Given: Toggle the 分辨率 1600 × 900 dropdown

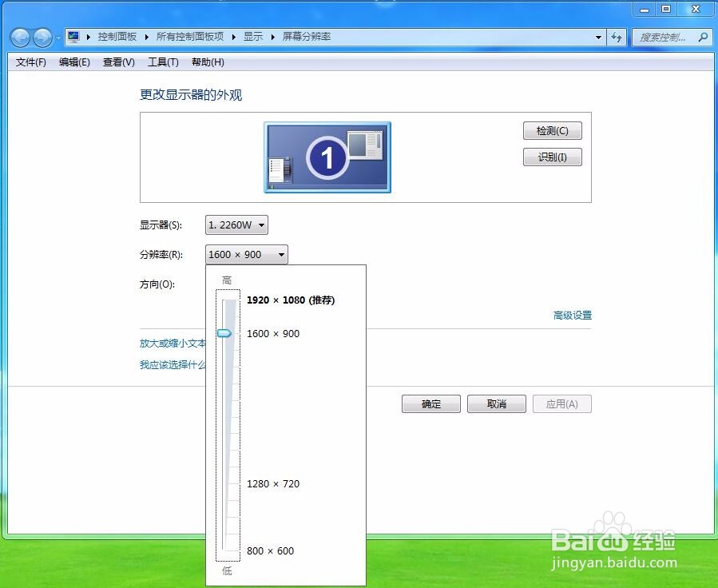Looking at the screenshot, I should coord(246,255).
